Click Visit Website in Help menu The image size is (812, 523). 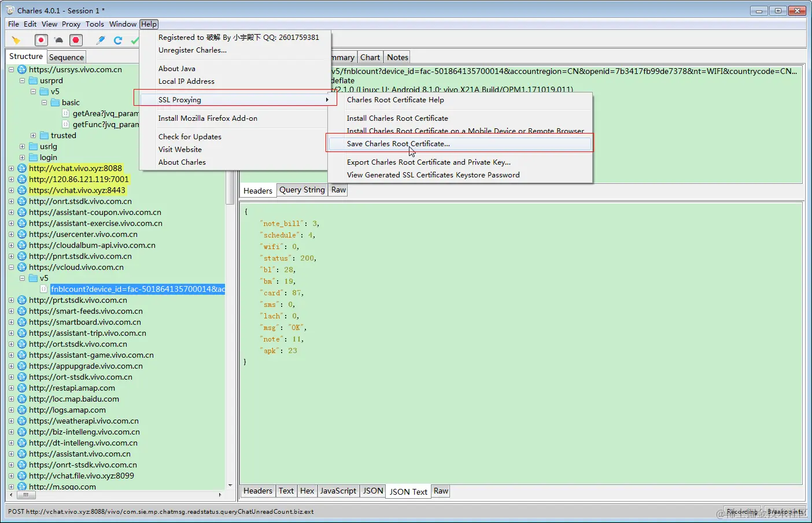234,150
